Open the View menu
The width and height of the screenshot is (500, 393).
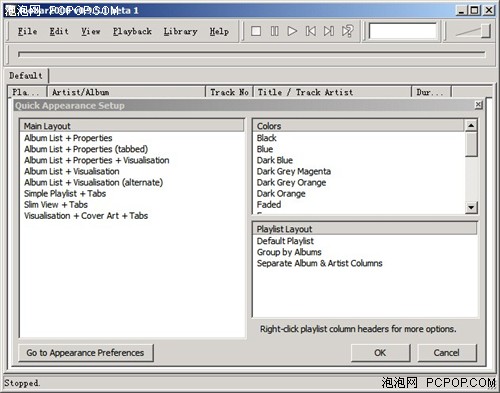91,31
